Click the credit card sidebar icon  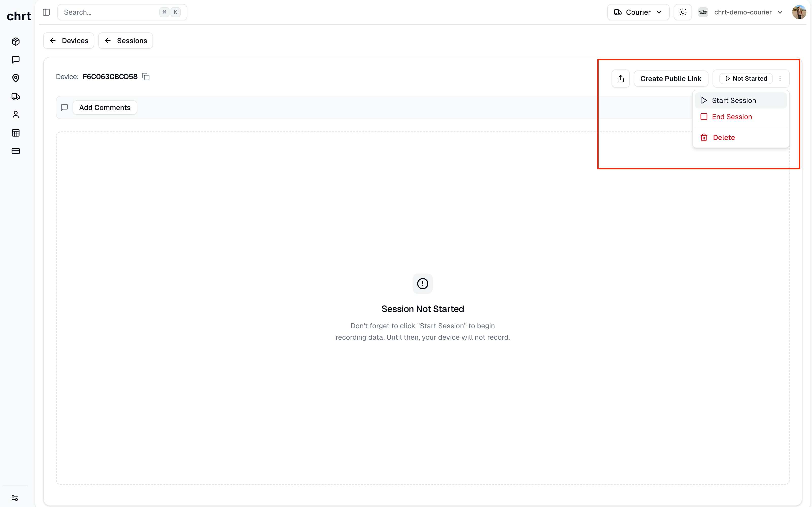tap(16, 151)
